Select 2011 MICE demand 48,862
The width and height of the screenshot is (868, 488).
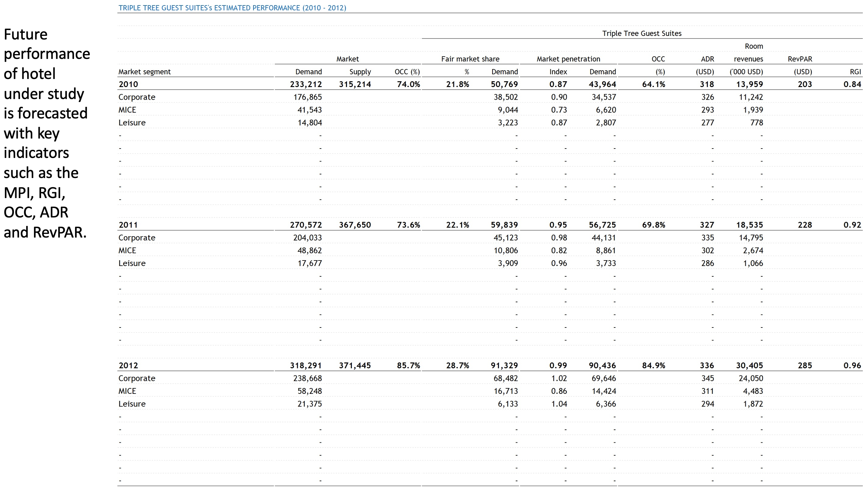(x=309, y=250)
